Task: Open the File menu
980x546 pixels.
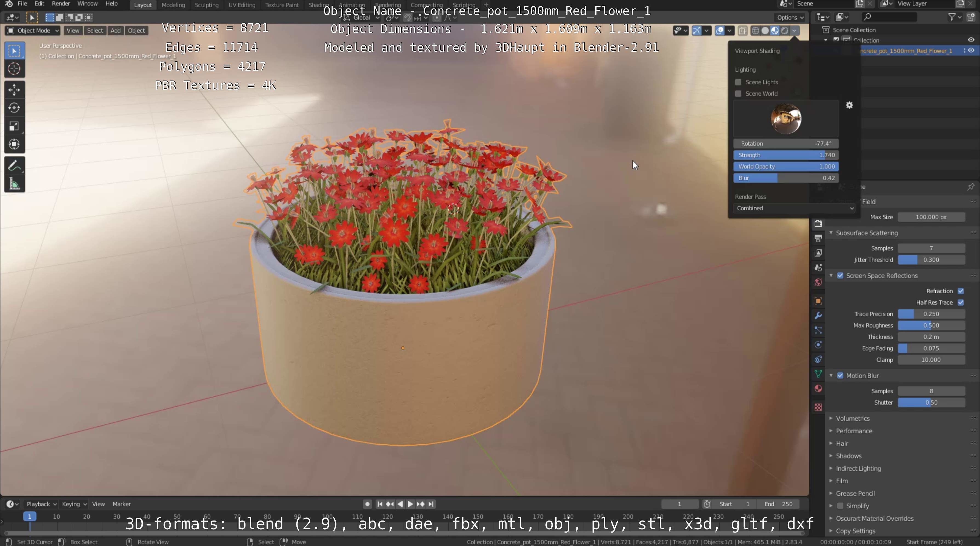Action: tap(22, 4)
